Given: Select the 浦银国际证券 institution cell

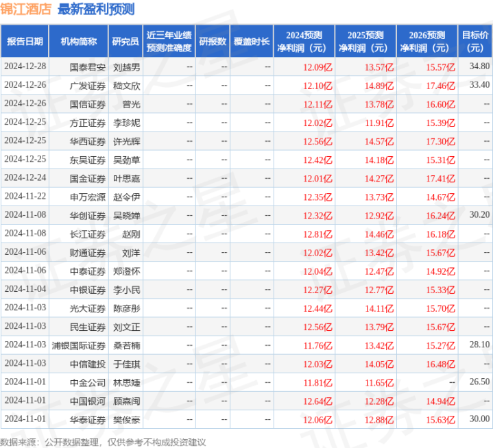Looking at the screenshot, I should click(79, 345).
